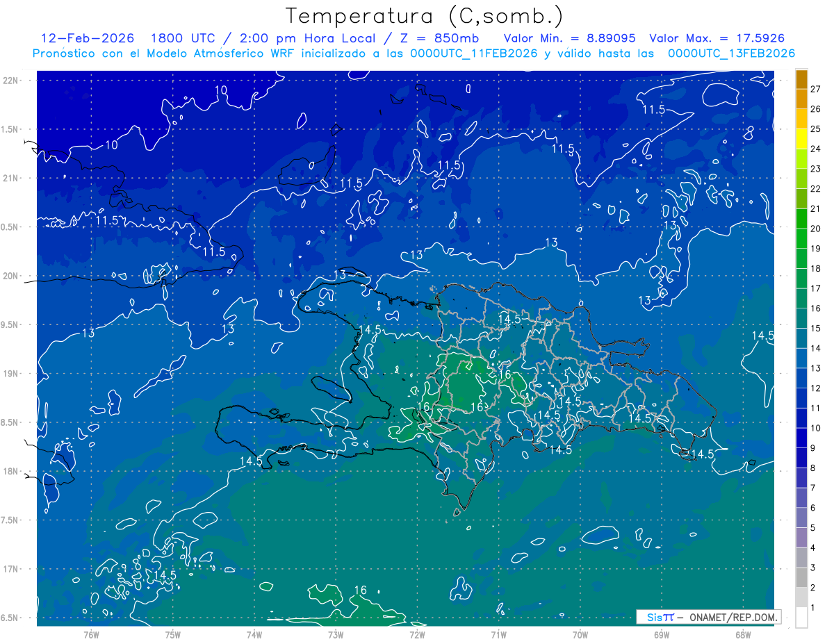The width and height of the screenshot is (834, 644).
Task: Click color scale value label '25'
Action: coord(816,129)
